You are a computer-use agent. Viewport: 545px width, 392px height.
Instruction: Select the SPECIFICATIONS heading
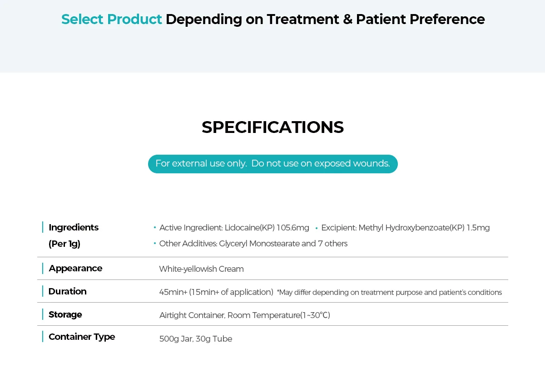click(272, 127)
